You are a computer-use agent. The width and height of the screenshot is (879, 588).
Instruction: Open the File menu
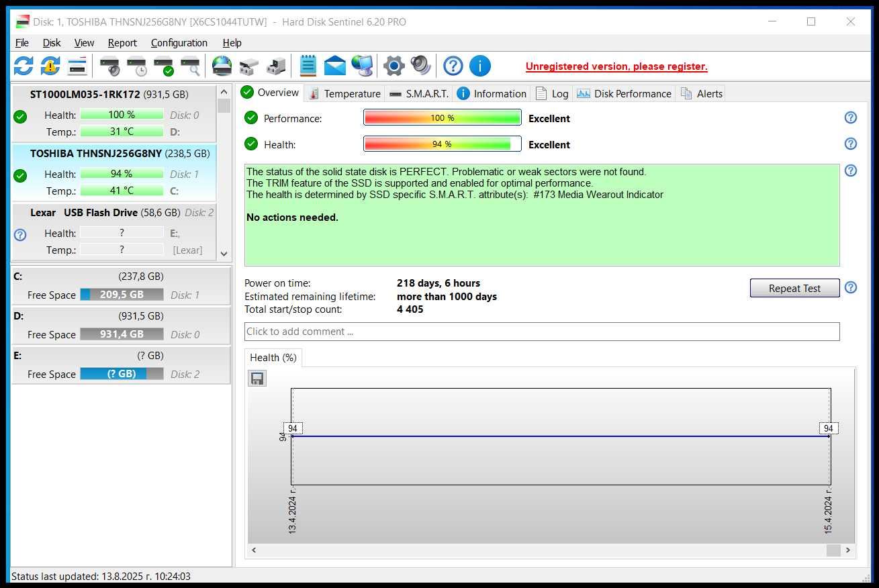point(22,42)
